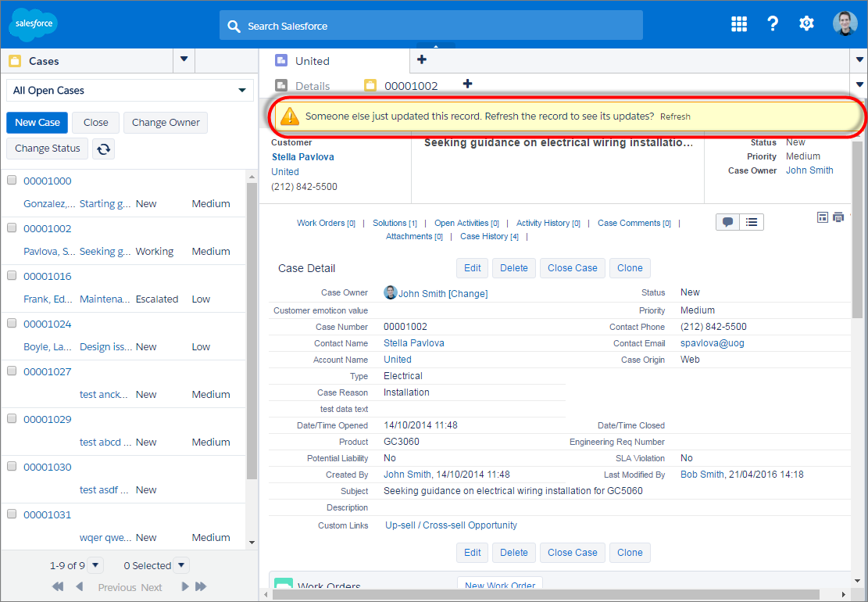The width and height of the screenshot is (868, 602).
Task: Open the Cases navigation tab dropdown arrow
Action: [x=184, y=59]
